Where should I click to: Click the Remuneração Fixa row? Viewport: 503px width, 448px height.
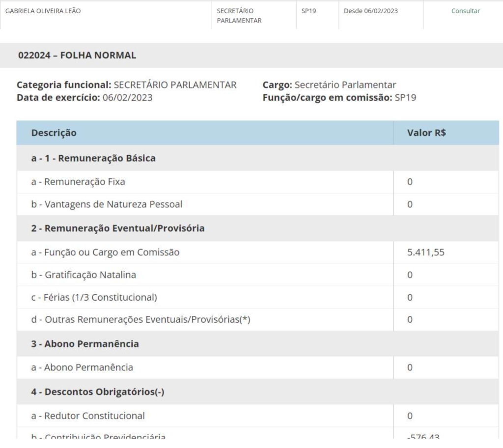79,182
